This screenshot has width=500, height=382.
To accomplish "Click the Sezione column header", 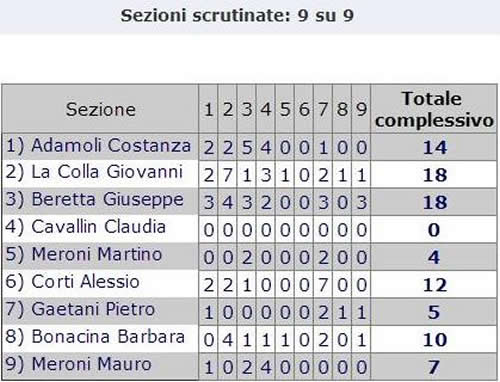I will click(101, 109).
